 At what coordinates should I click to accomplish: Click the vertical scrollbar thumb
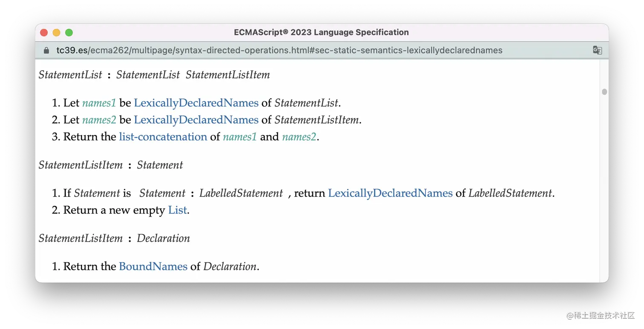604,92
